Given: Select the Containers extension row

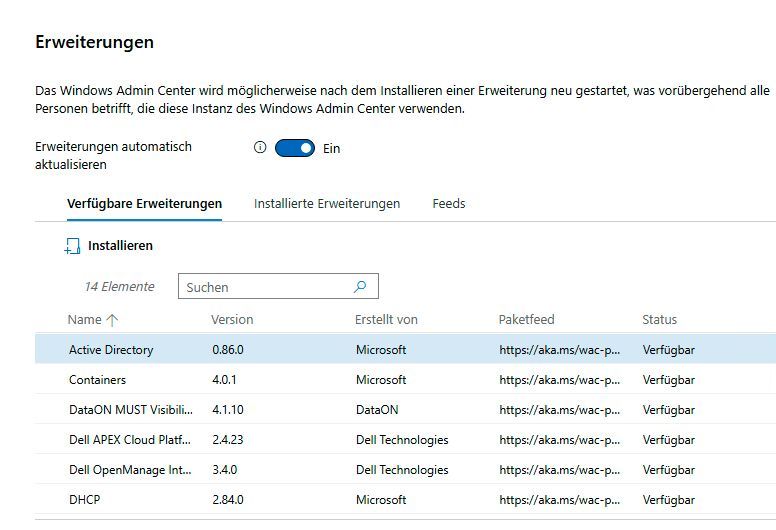Looking at the screenshot, I should point(405,380).
